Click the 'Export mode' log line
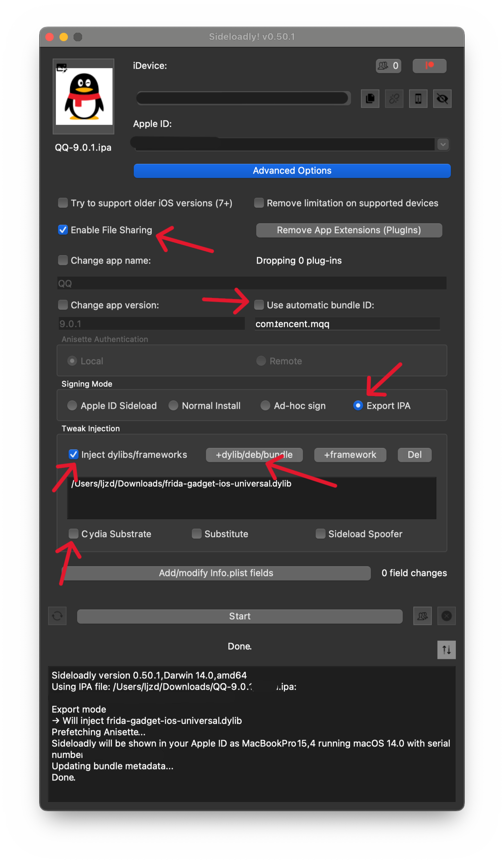 [x=79, y=710]
